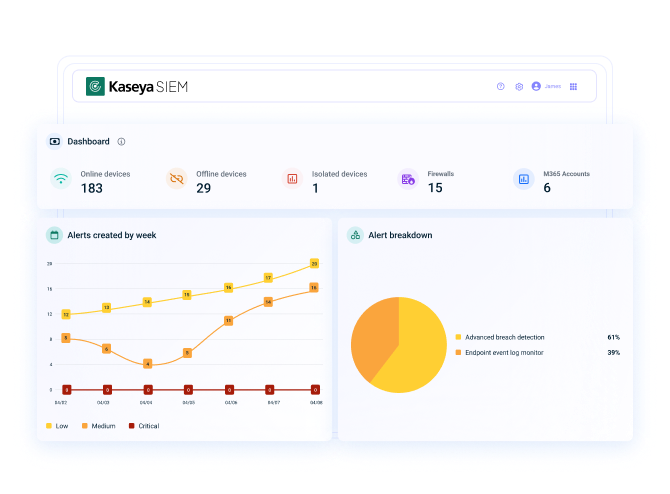
Task: Click the Dashboard info icon
Action: tap(121, 142)
